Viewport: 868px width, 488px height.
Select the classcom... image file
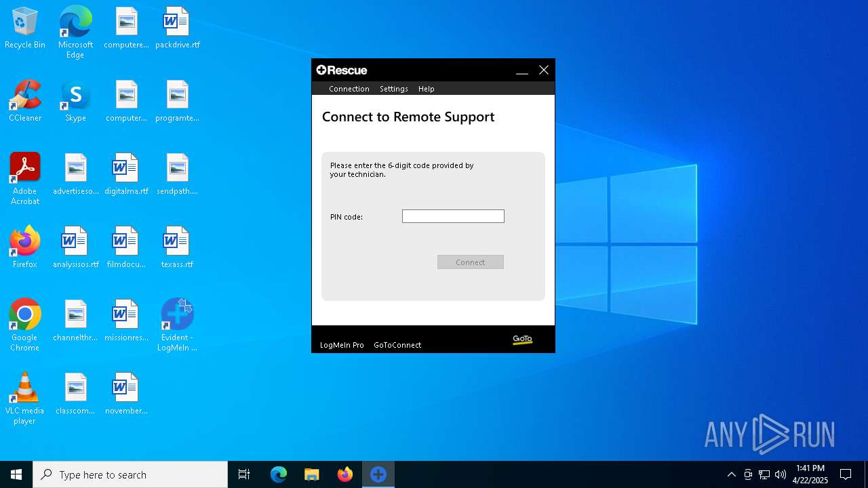[75, 394]
